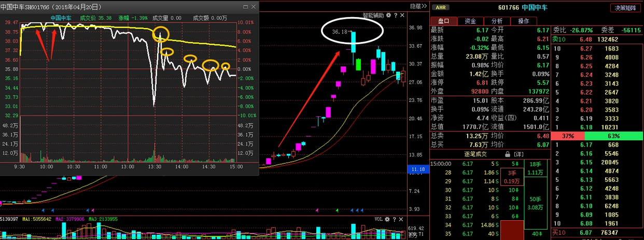Maximize the intraday chart popup window

click(x=245, y=7)
